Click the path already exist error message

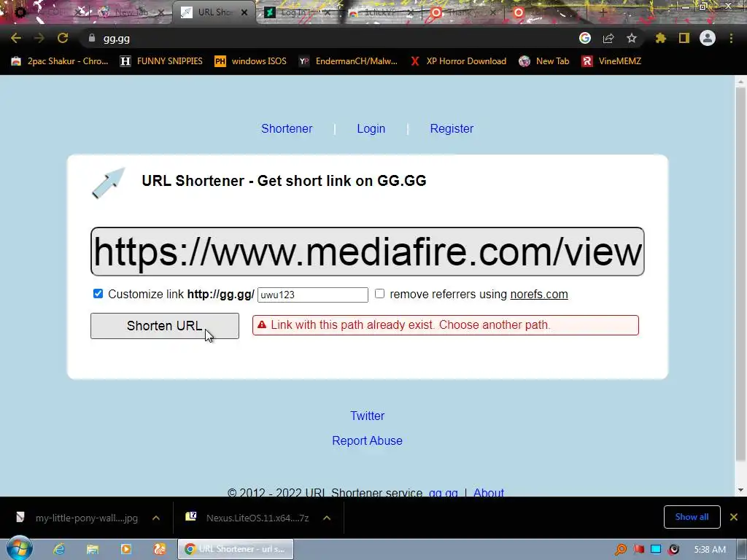446,324
